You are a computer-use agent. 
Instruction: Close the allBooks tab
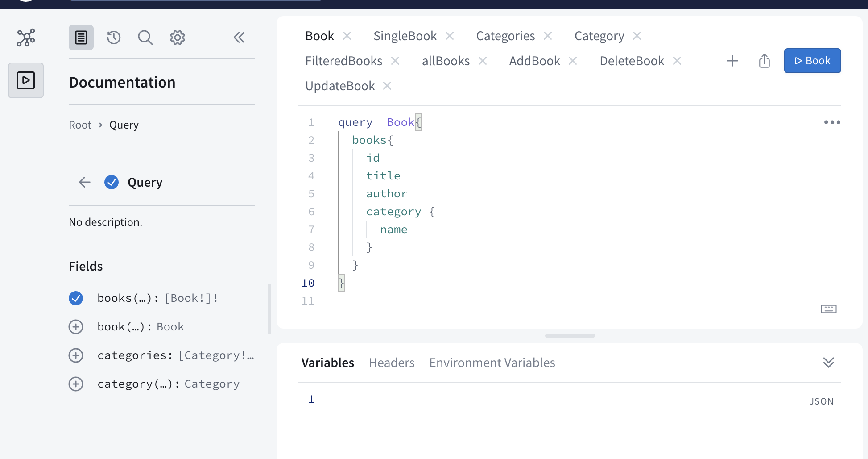483,61
